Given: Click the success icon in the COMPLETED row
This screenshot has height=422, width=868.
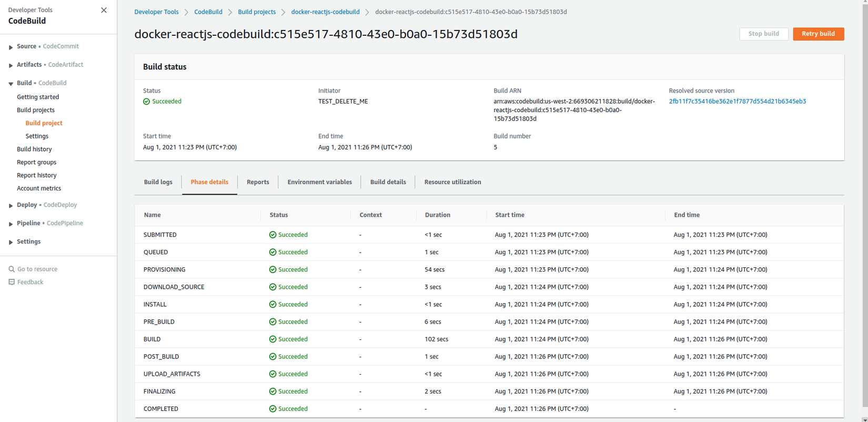Looking at the screenshot, I should pos(272,409).
